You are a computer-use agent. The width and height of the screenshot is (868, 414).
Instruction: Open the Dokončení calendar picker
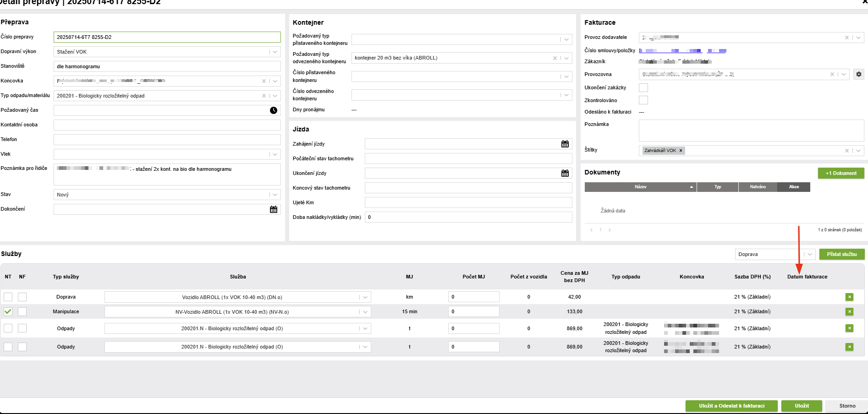[274, 209]
